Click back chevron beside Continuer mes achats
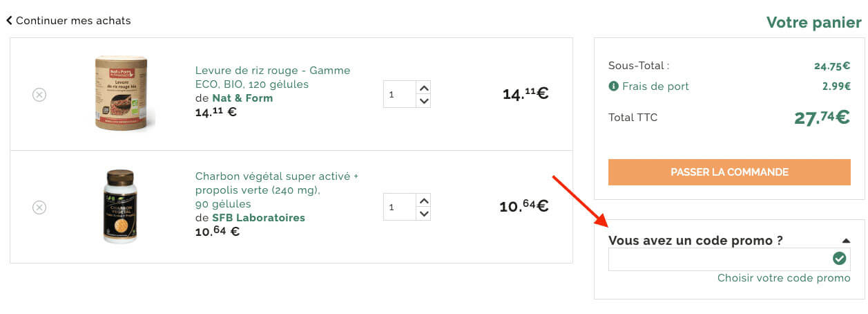 (x=9, y=21)
